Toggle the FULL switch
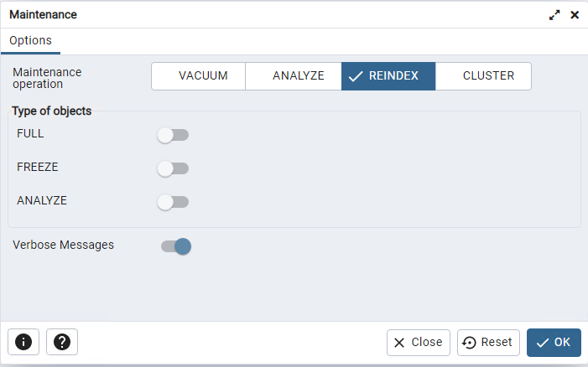The image size is (588, 367). click(173, 135)
